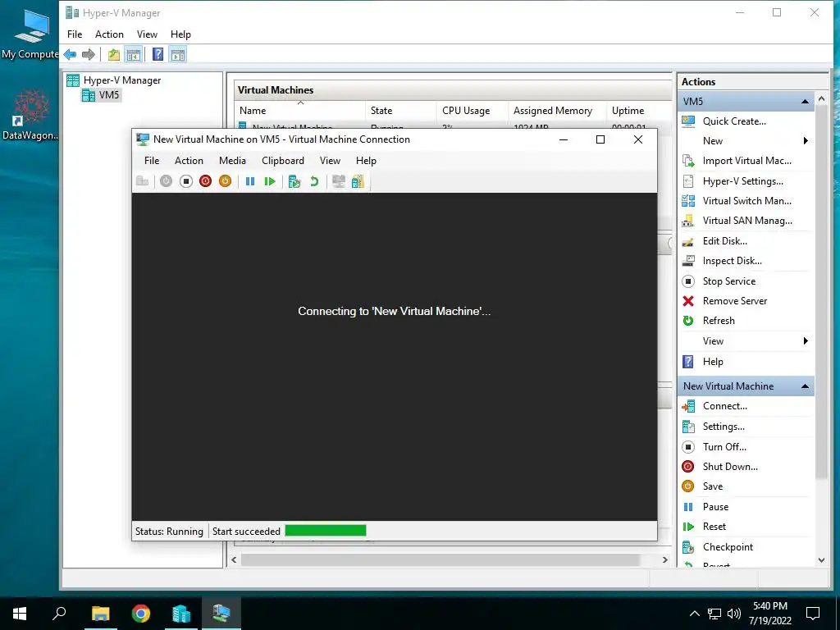Open Virtual Switch Manager action
The image size is (840, 630).
point(746,201)
